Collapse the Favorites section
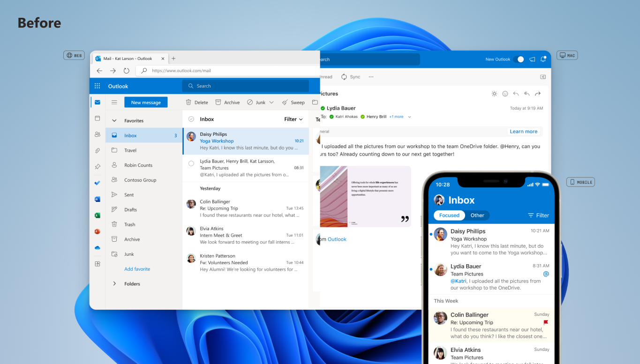 point(114,121)
